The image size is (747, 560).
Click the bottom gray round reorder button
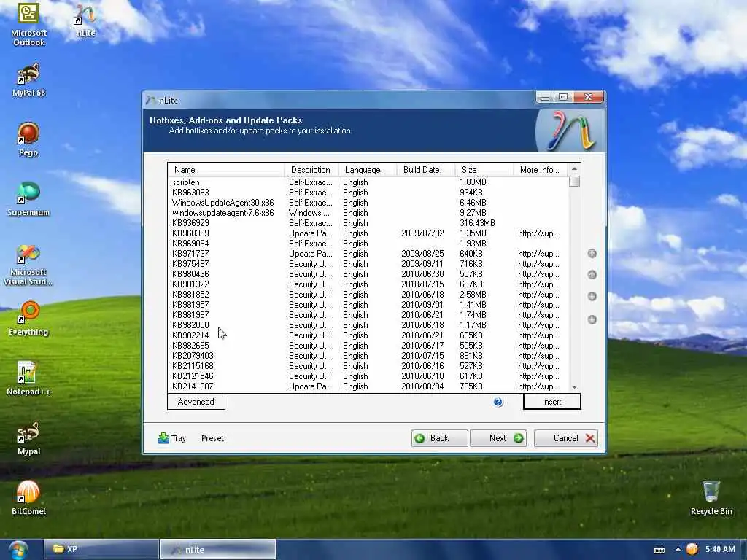(x=592, y=319)
